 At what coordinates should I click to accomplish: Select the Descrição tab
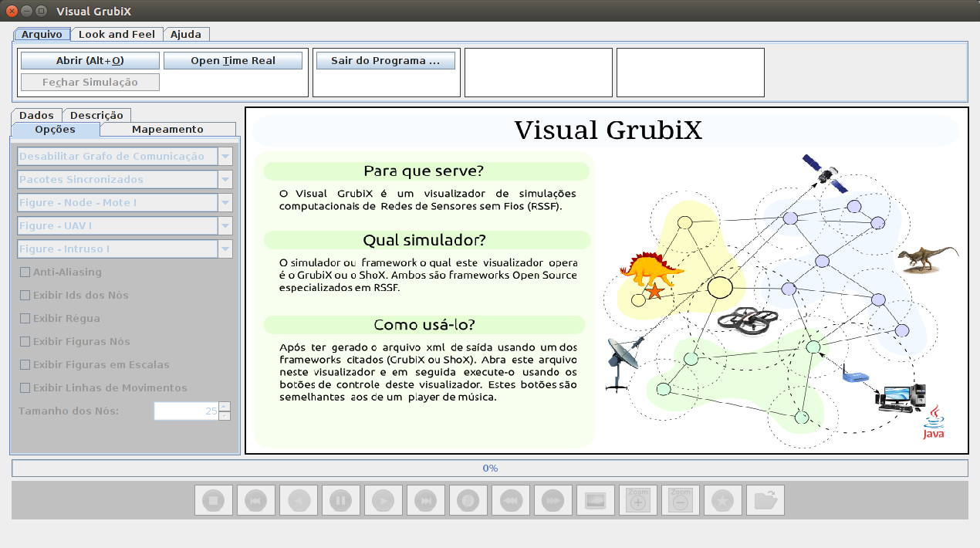click(x=97, y=115)
